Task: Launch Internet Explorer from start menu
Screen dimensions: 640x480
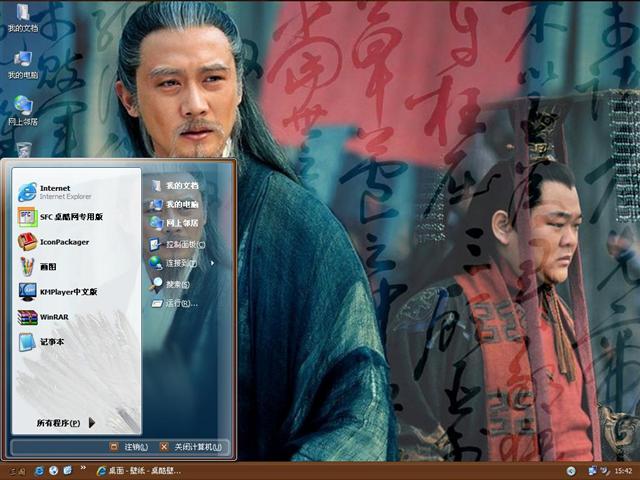Action: pyautogui.click(x=55, y=192)
